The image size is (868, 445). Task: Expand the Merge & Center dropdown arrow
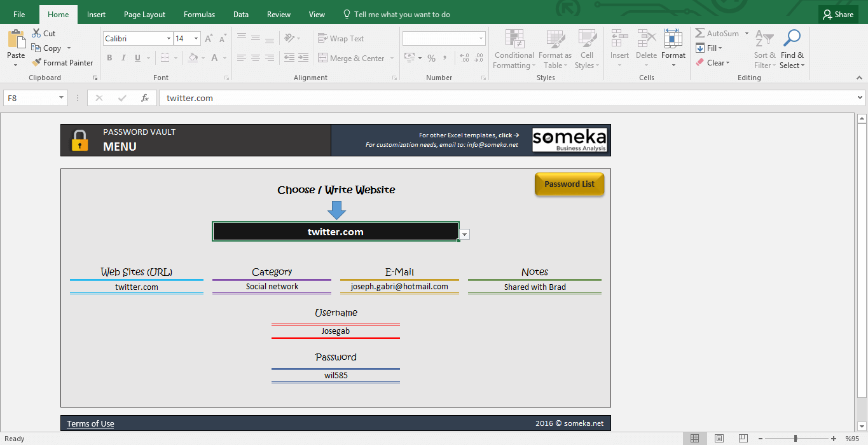[x=392, y=58]
